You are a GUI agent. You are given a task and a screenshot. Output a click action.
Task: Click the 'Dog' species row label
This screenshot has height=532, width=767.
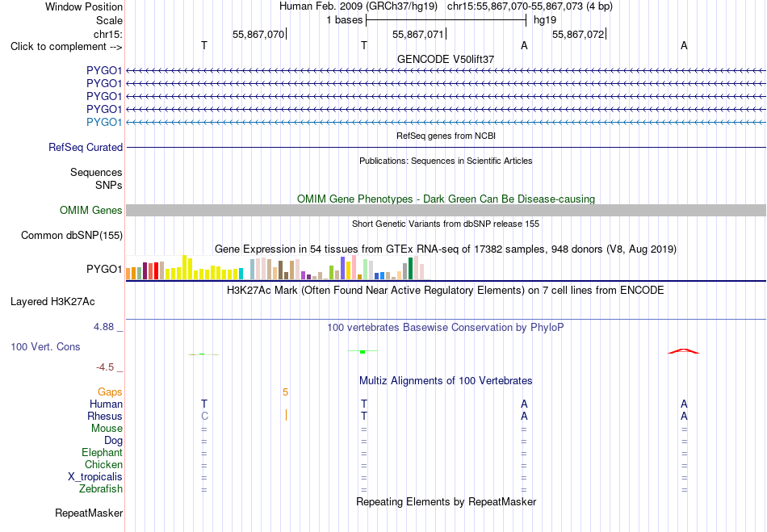coord(113,441)
